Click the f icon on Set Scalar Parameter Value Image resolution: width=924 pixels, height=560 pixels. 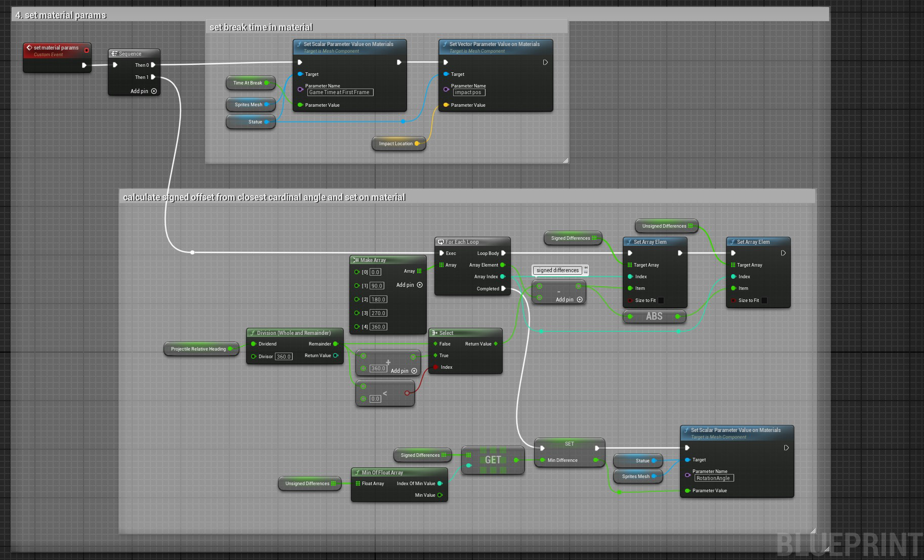299,45
